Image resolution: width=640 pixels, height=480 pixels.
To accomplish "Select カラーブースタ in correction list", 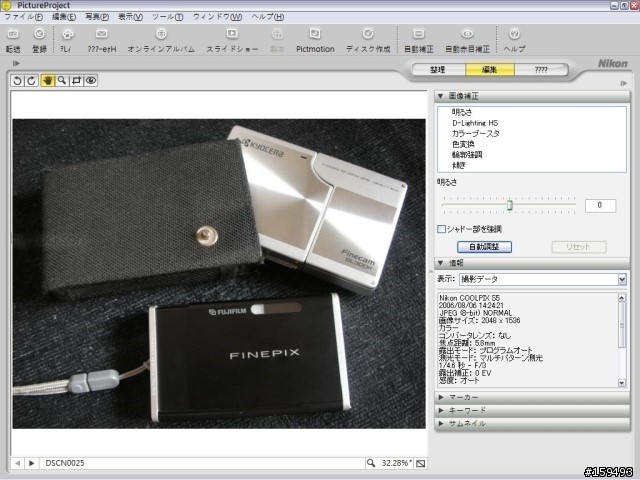I will 476,133.
